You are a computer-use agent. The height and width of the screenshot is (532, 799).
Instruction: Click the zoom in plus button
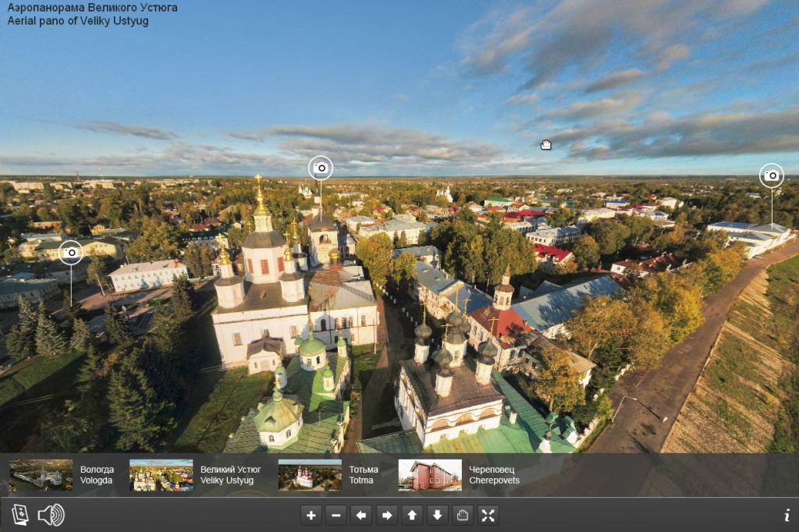click(311, 515)
